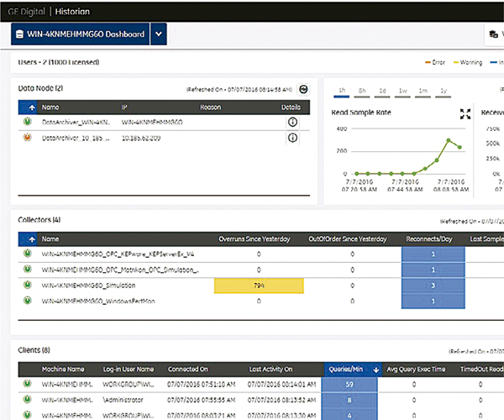Click Error legend entry
The height and width of the screenshot is (420, 504).
tap(435, 62)
